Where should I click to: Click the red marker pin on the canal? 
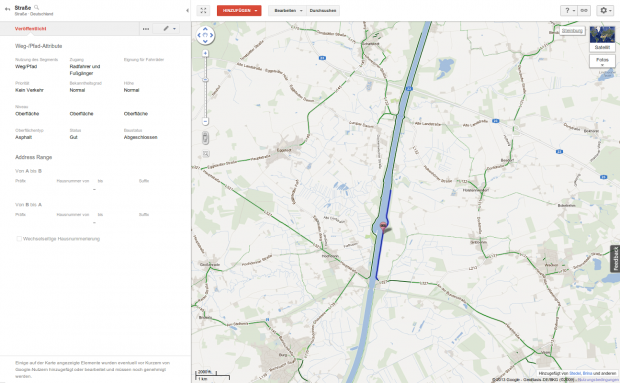383,226
